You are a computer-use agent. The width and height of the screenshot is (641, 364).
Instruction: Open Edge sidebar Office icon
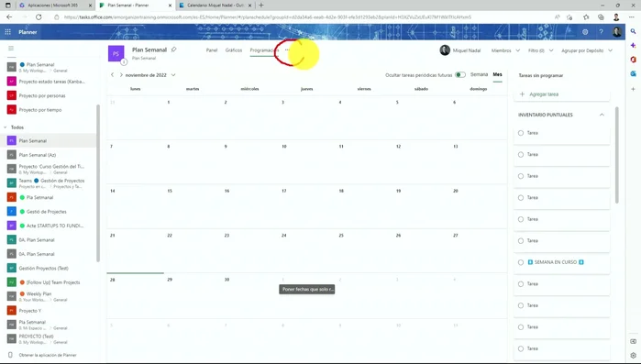point(633,60)
